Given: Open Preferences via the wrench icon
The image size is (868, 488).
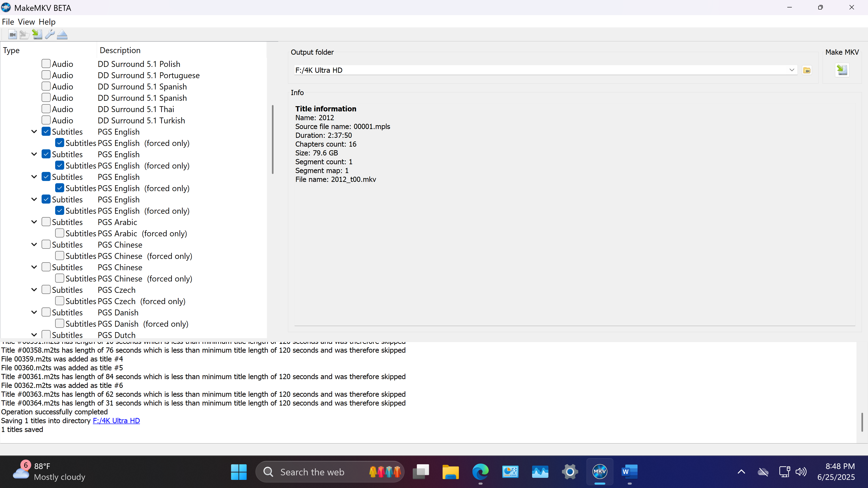Looking at the screenshot, I should pyautogui.click(x=50, y=34).
